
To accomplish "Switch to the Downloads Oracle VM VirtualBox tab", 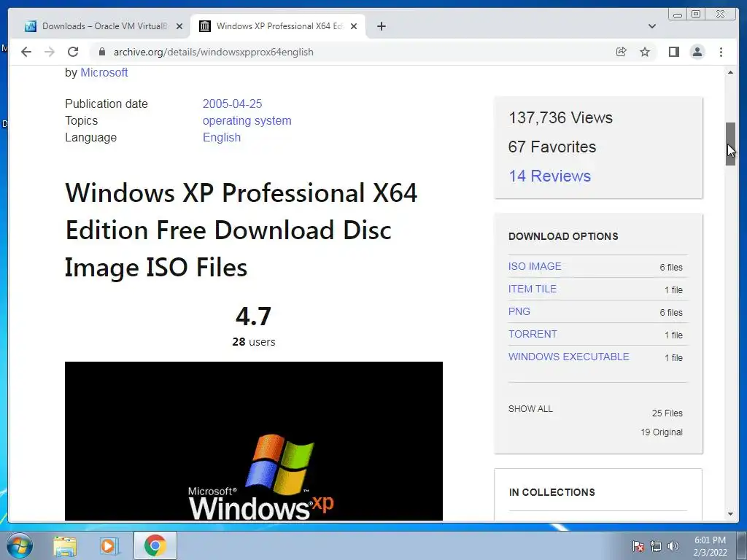I will (x=103, y=26).
